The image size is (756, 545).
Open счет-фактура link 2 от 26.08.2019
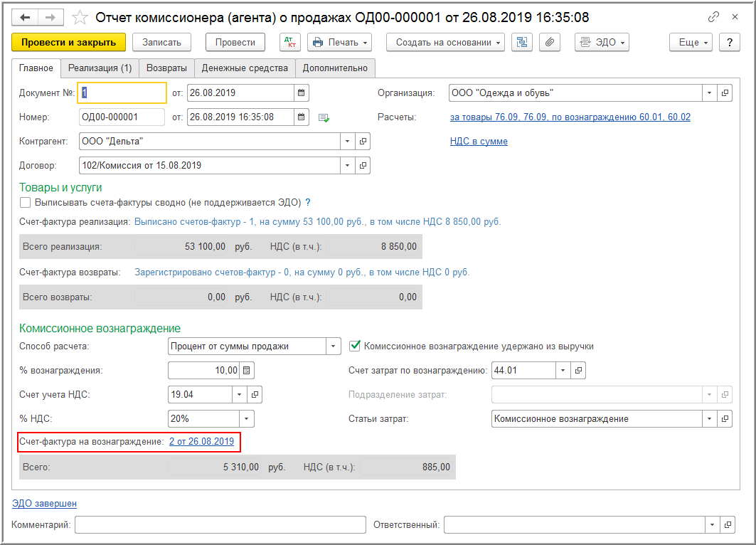[201, 441]
